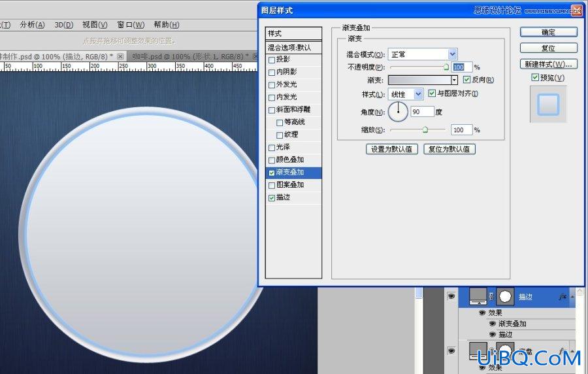The image size is (588, 374).
Task: Click 复位为默认值 reset to default button
Action: [x=449, y=149]
